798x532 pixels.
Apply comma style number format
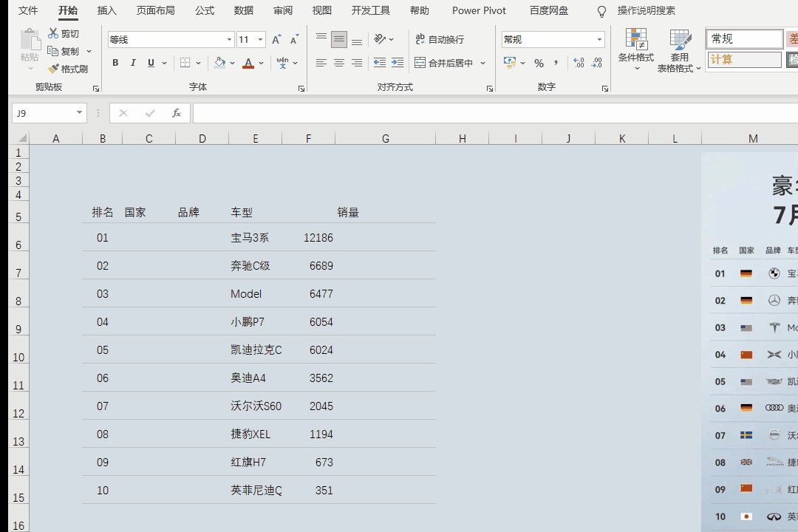tap(556, 63)
